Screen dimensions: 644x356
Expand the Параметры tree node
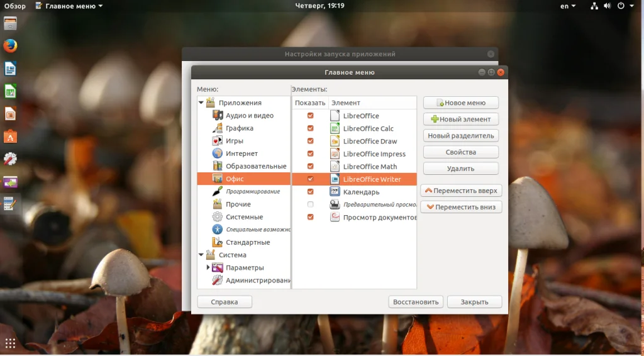[208, 268]
